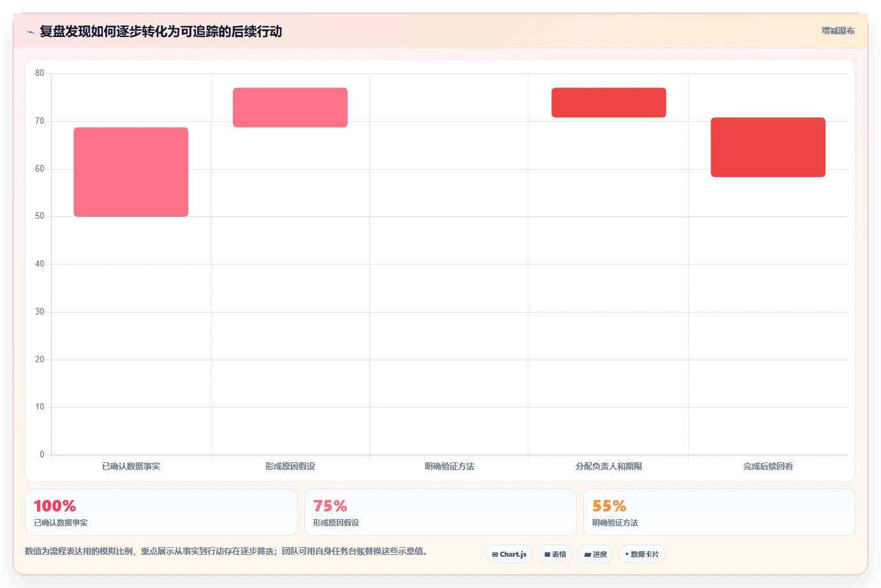
Task: Click x-axis label 形成原因假设
Action: click(x=290, y=466)
